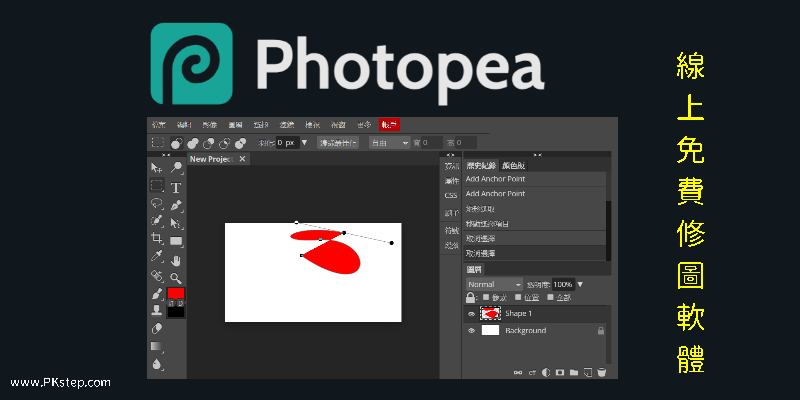This screenshot has height=400, width=800.
Task: Select the Brush tool
Action: pos(157,294)
